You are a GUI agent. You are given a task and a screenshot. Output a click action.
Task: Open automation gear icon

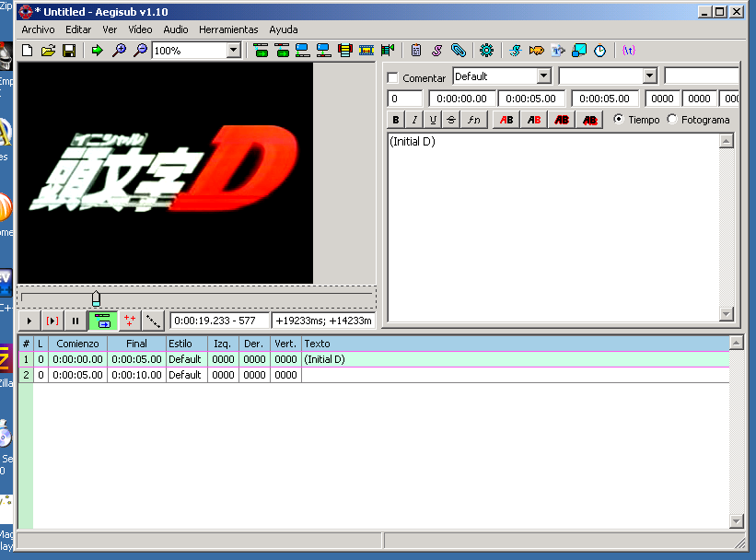click(x=486, y=50)
